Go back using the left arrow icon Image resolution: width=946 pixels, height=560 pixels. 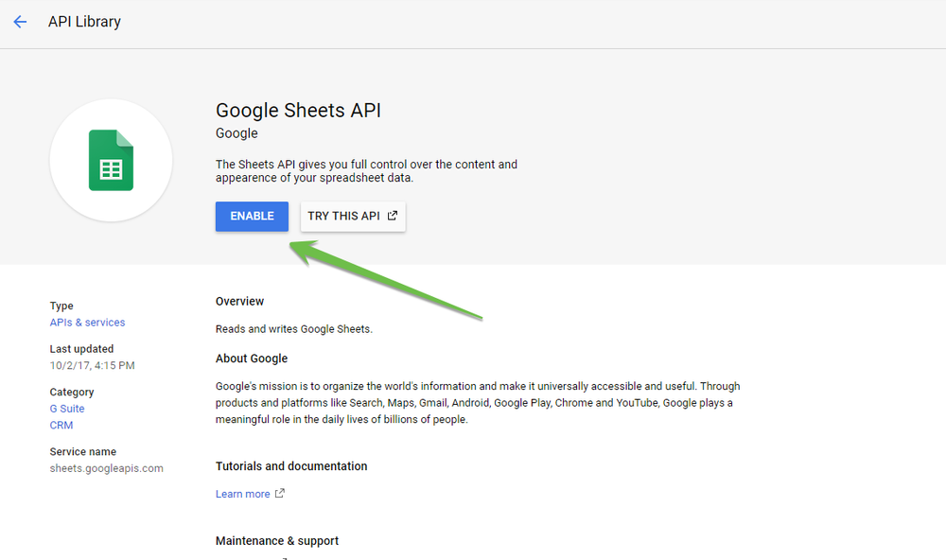coord(20,22)
